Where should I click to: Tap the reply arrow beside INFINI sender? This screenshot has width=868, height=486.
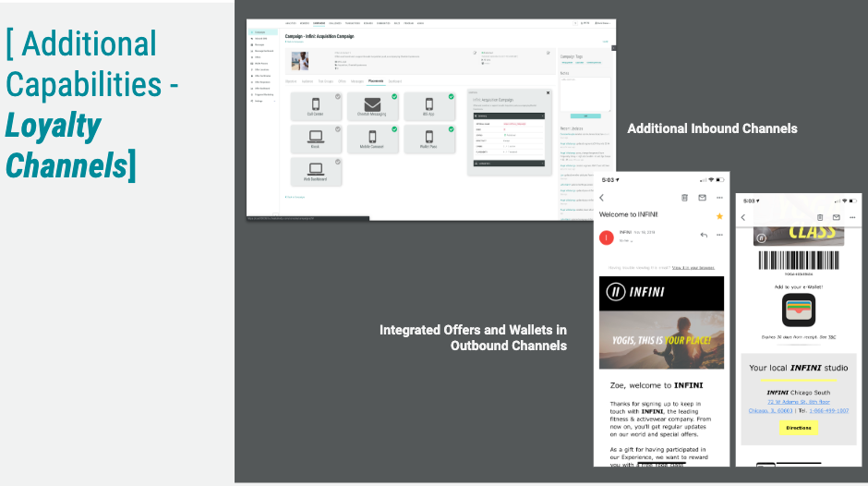(704, 236)
